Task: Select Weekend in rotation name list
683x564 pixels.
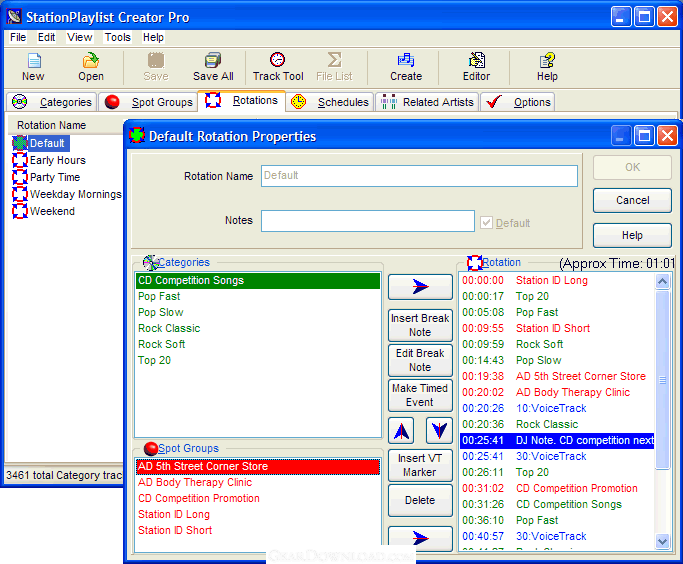Action: click(x=52, y=211)
